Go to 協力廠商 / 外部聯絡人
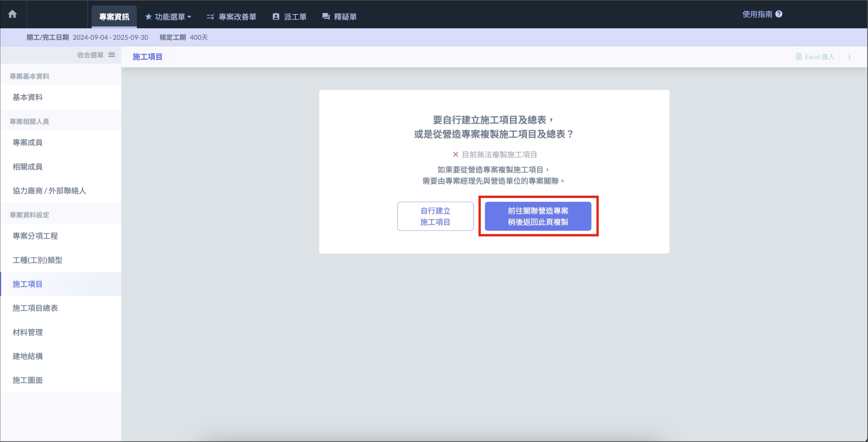 click(49, 191)
